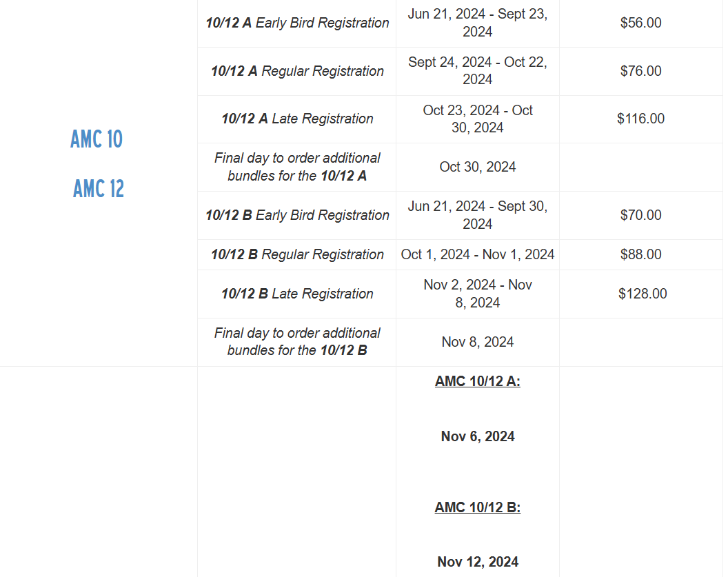Select the Nov 6, 2024 competition date
The image size is (728, 577).
click(x=477, y=437)
